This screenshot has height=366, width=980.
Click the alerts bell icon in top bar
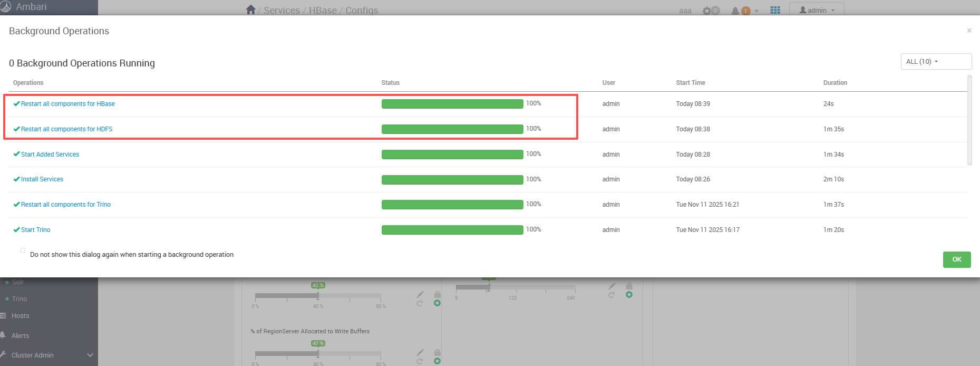(735, 11)
